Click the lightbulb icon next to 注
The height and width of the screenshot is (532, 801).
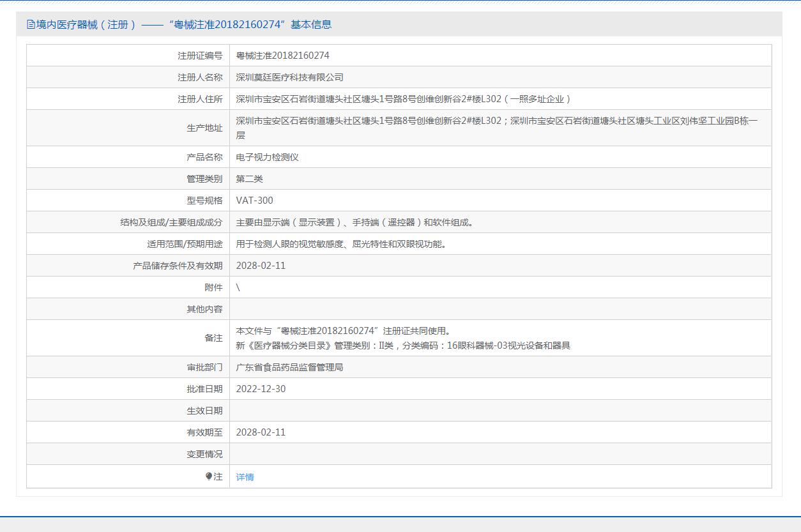click(209, 476)
